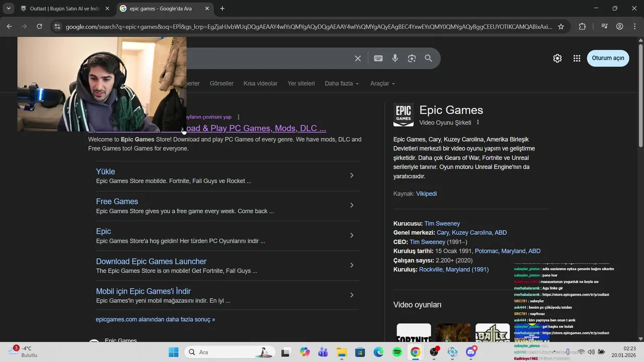Open OBS Studio from the taskbar
644x362 pixels.
pyautogui.click(x=434, y=352)
